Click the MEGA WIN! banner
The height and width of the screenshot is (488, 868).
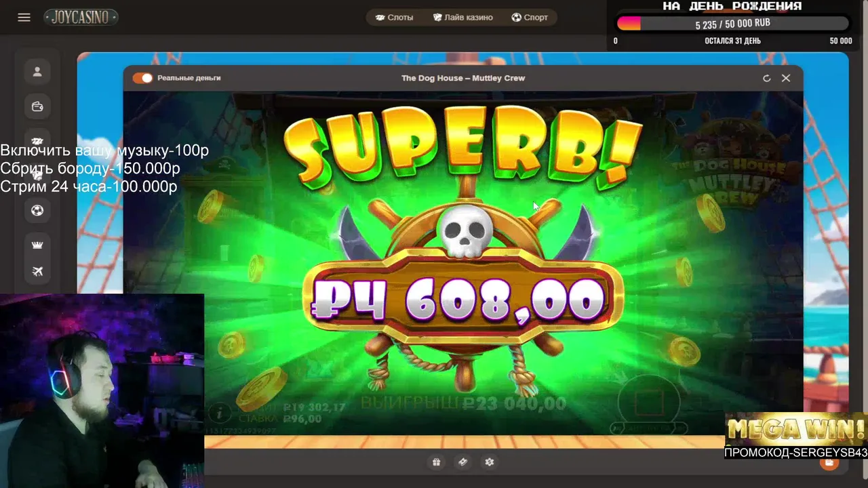click(x=796, y=430)
